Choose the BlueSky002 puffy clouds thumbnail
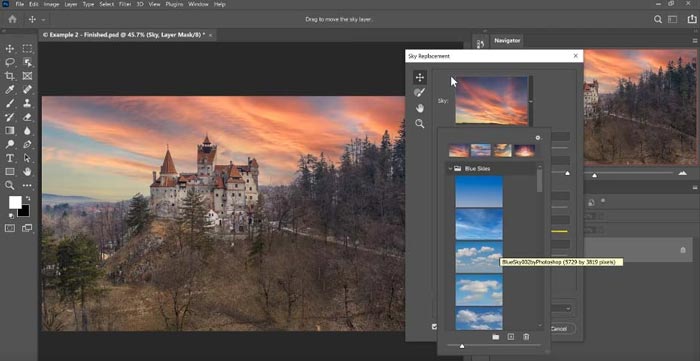The image size is (700, 361). 479,257
